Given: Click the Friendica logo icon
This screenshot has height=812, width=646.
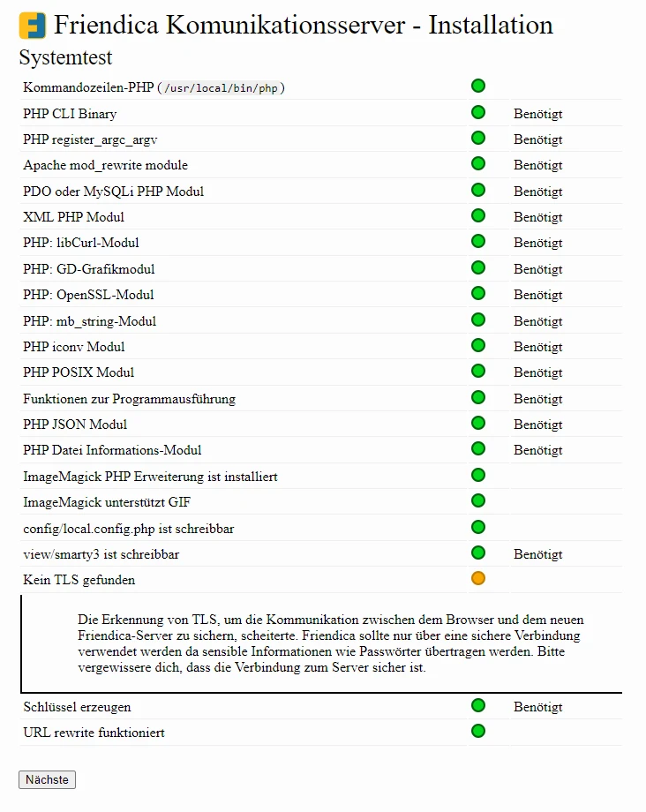Looking at the screenshot, I should 33,26.
